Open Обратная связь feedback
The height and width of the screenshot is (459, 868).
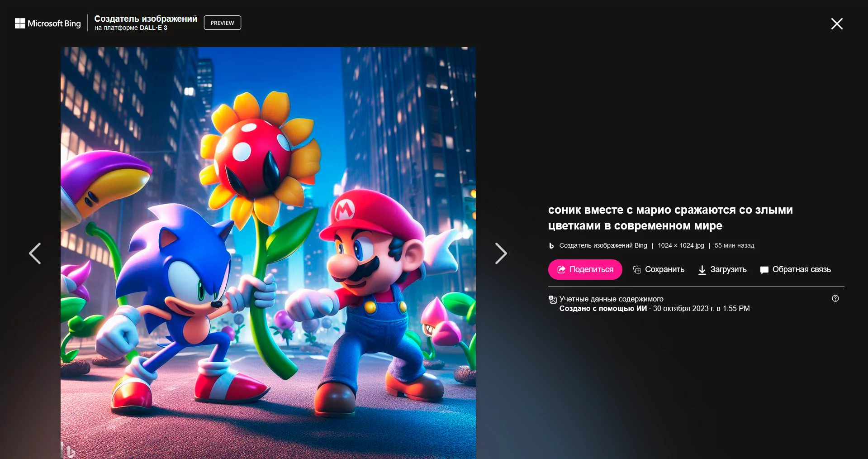(x=796, y=270)
